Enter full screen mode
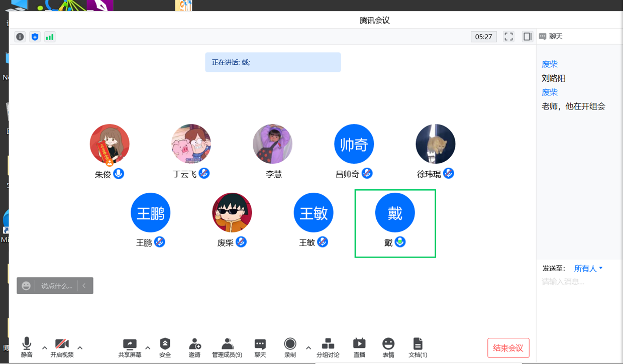Screen dimensions: 623x364 click(508, 37)
